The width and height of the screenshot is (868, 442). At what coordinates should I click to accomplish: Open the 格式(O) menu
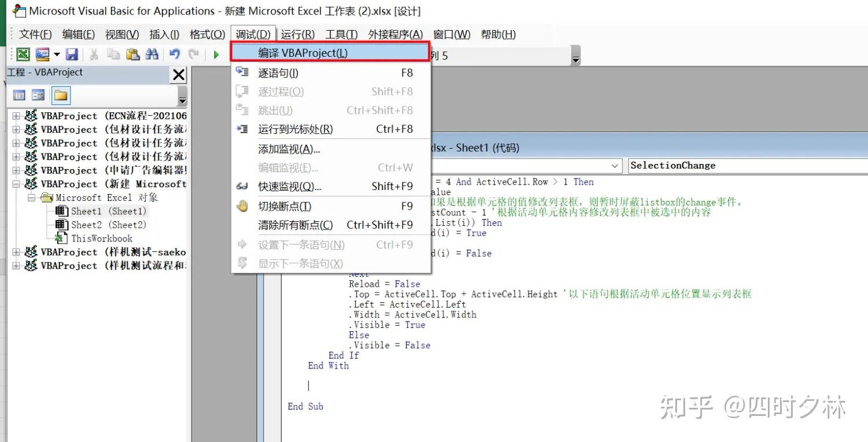pos(207,35)
